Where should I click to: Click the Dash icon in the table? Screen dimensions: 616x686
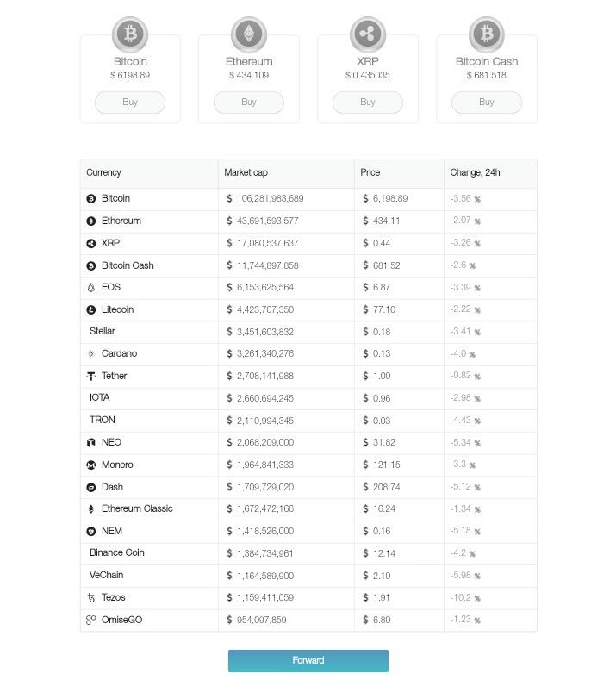tap(91, 488)
